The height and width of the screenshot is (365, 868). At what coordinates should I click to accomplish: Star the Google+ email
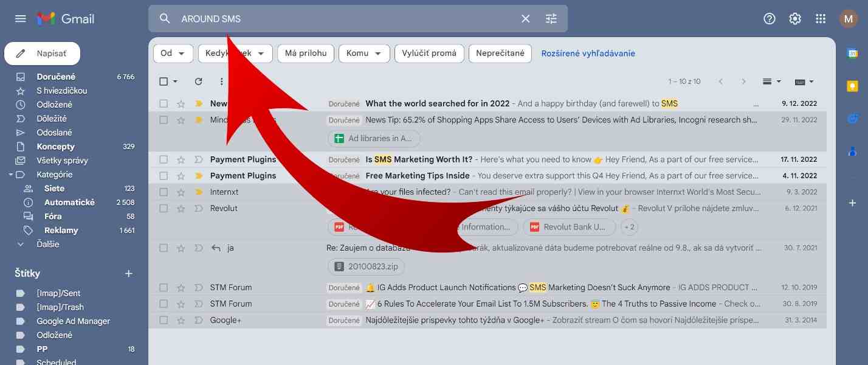click(x=181, y=320)
